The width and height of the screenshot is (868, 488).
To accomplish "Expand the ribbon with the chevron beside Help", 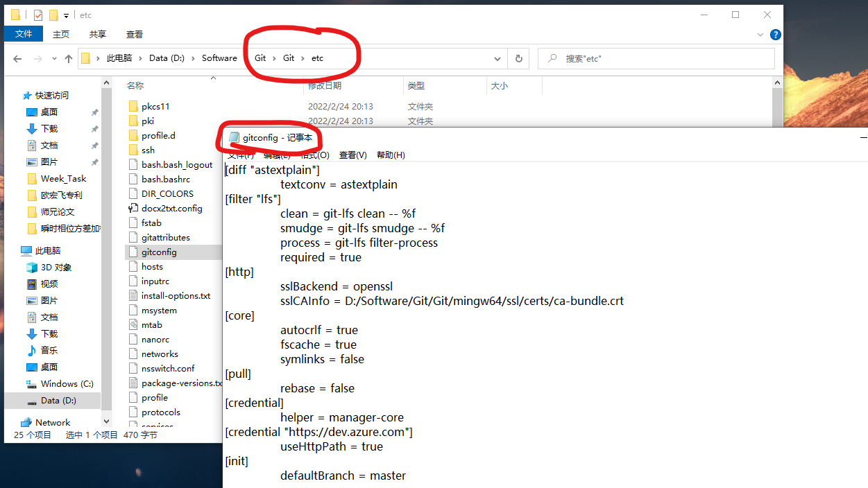I will 762,35.
